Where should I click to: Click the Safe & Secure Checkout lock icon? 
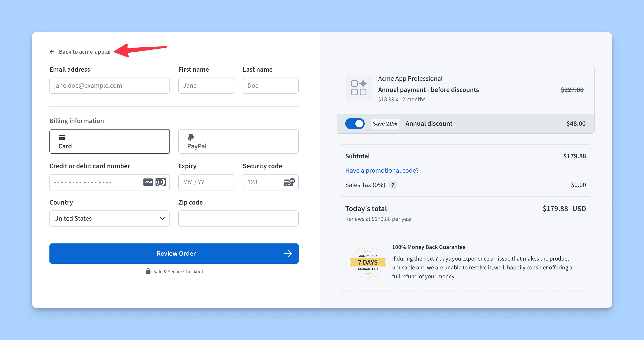[148, 271]
